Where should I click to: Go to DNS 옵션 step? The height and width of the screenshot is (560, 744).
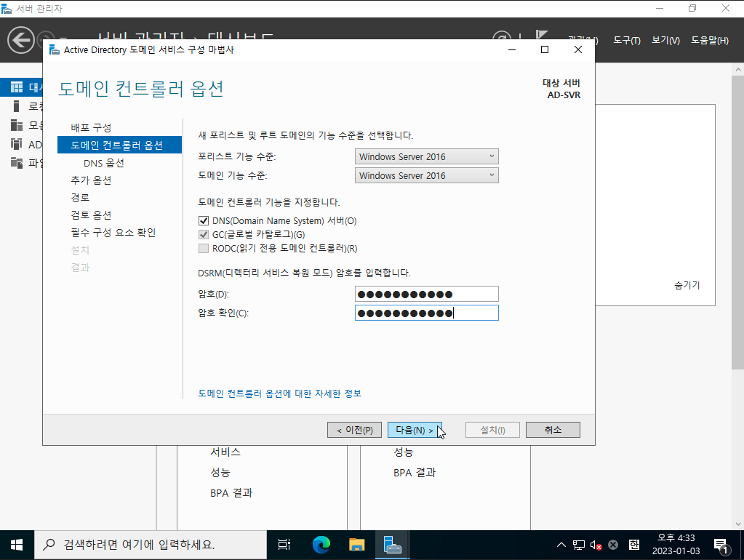[104, 163]
